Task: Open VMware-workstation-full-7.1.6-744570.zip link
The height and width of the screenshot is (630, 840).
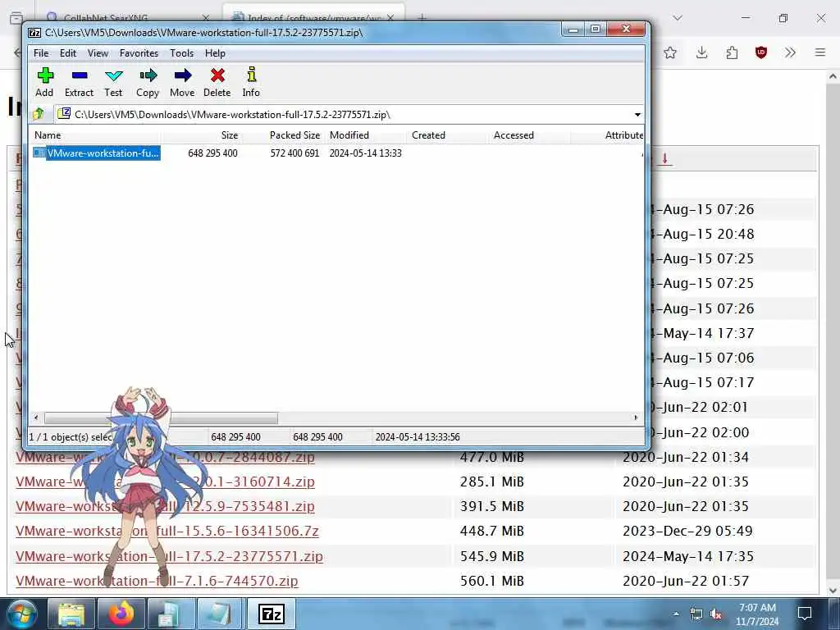Action: pyautogui.click(x=157, y=581)
